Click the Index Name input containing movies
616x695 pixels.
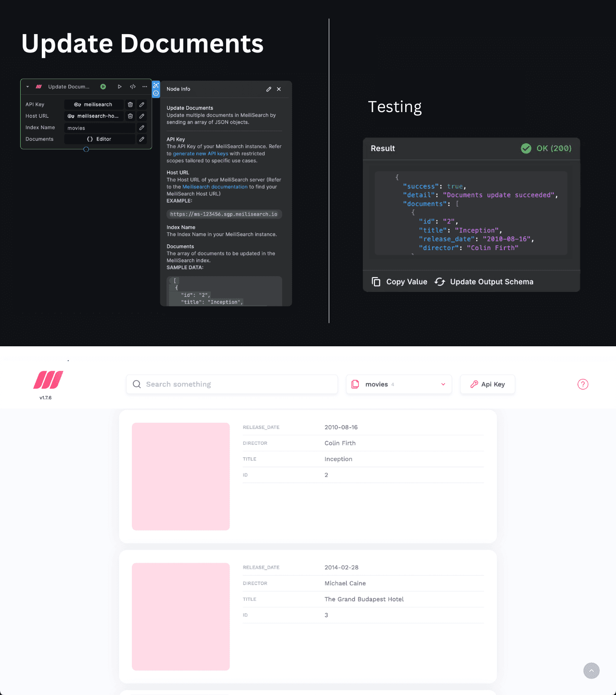(100, 128)
